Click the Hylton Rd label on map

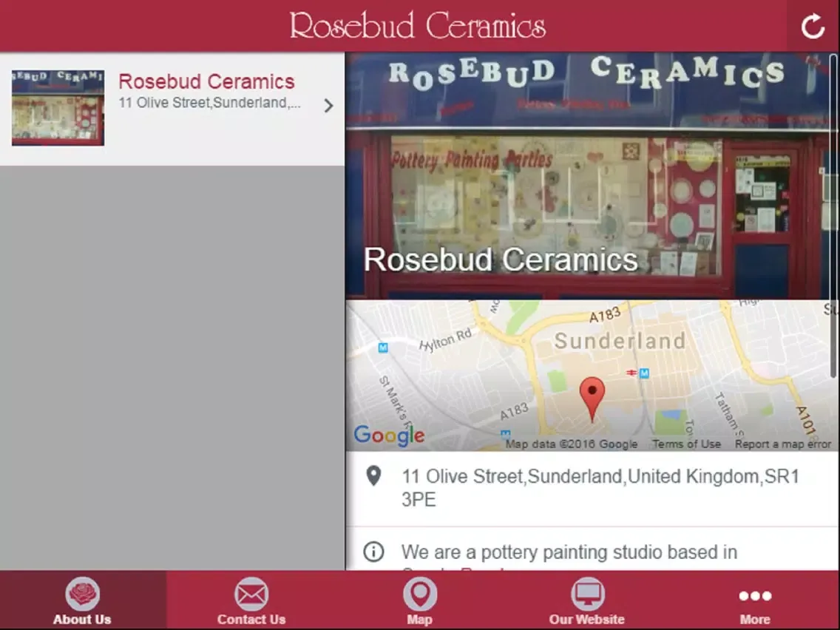[x=446, y=339]
